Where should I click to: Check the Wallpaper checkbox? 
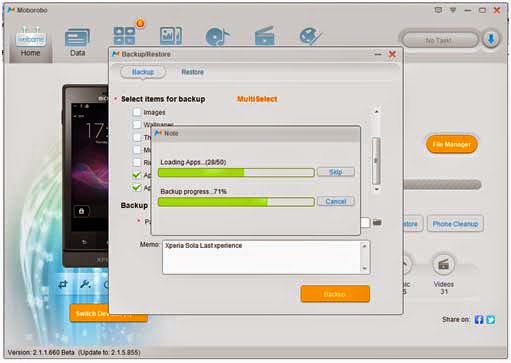[137, 125]
